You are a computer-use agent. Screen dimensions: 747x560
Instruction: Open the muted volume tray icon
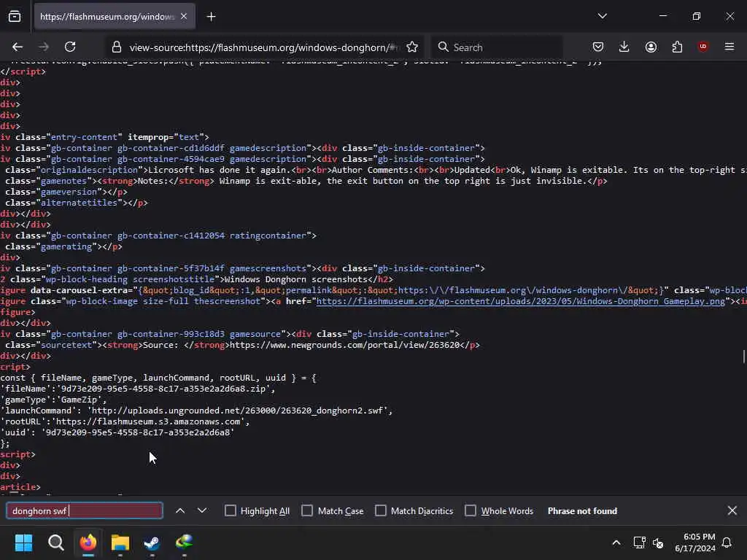point(658,542)
